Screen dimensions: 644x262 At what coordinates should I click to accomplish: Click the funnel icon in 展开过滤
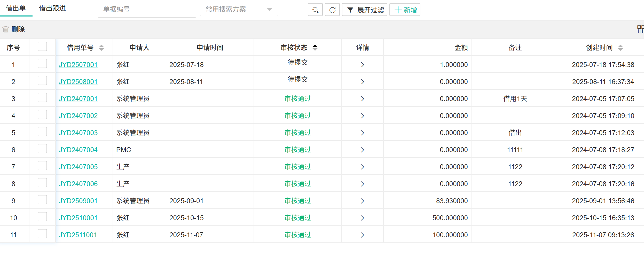tap(350, 10)
